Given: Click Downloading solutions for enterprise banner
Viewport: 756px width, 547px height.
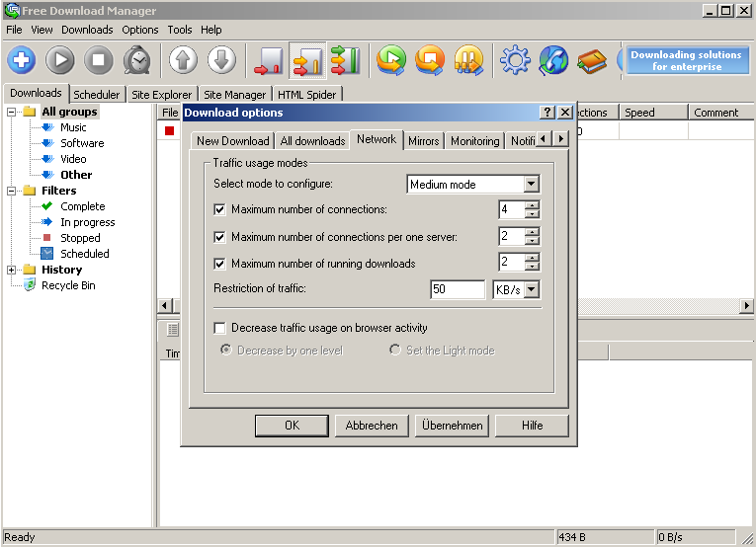Looking at the screenshot, I should click(686, 60).
